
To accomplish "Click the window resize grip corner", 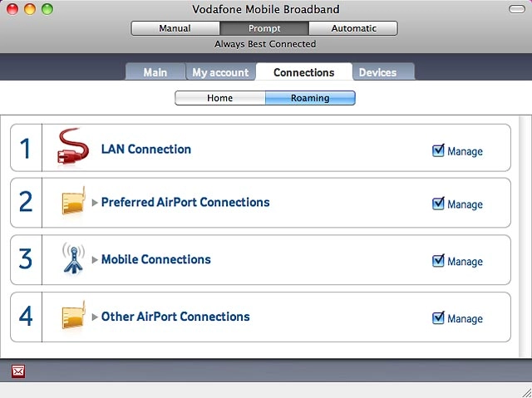I will coord(526,392).
